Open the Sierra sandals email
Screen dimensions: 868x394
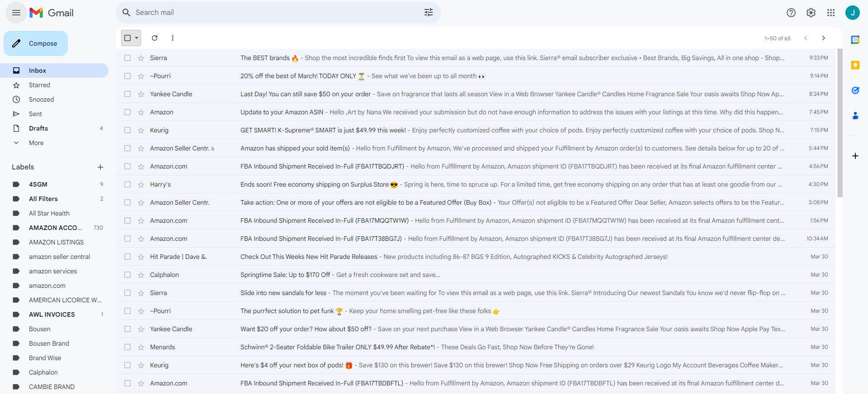[x=476, y=293]
